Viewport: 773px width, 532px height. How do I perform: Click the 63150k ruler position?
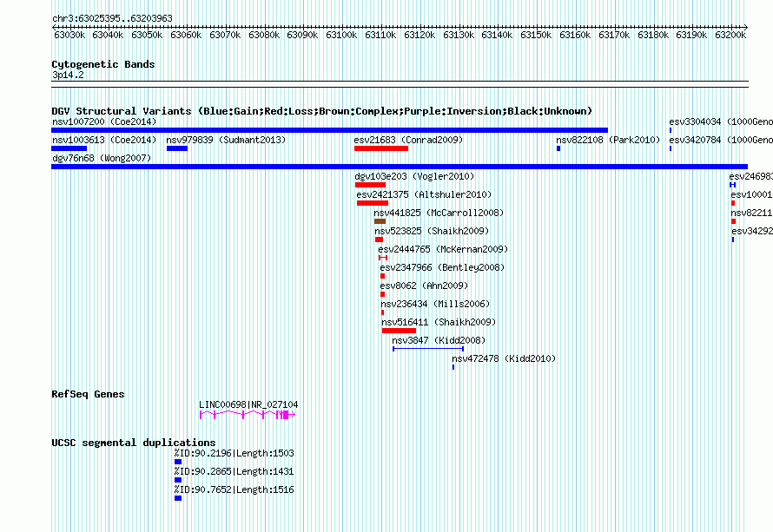536,36
